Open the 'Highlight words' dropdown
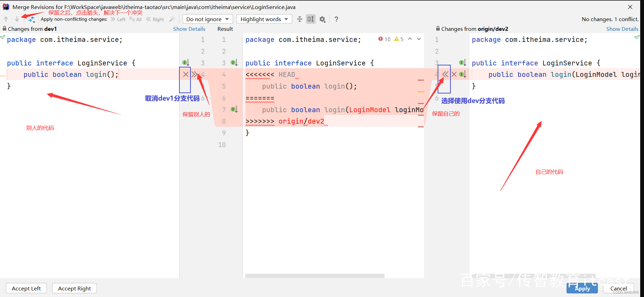Screen dimensions: 644x297 coord(264,19)
